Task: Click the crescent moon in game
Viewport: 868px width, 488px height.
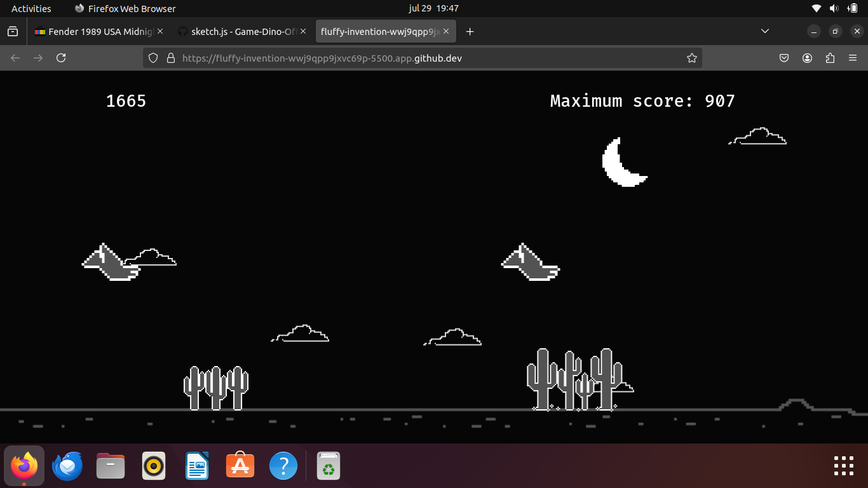Action: coord(624,162)
